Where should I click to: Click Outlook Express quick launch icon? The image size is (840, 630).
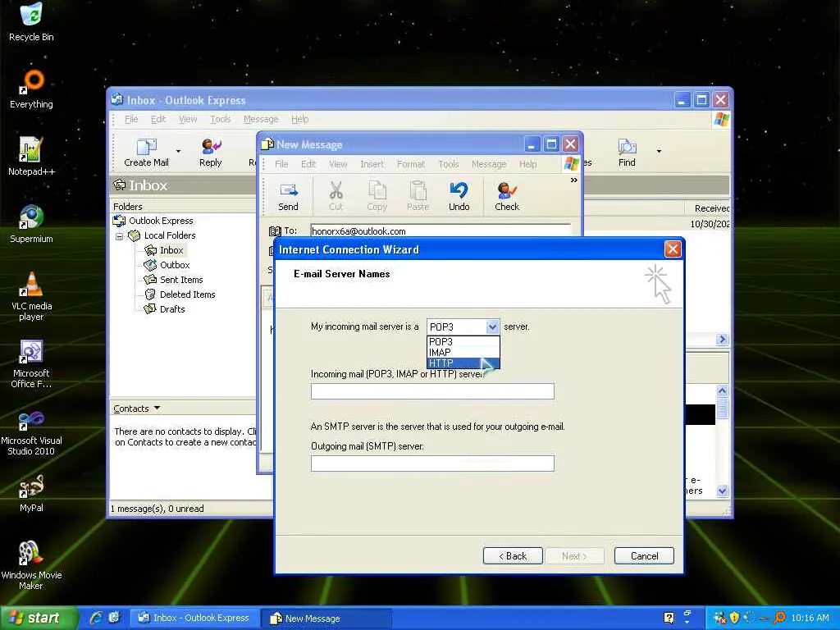pyautogui.click(x=114, y=618)
